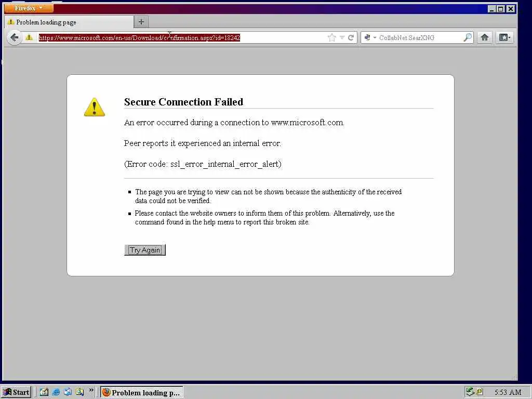Select the Problem loading page tab

[x=69, y=22]
